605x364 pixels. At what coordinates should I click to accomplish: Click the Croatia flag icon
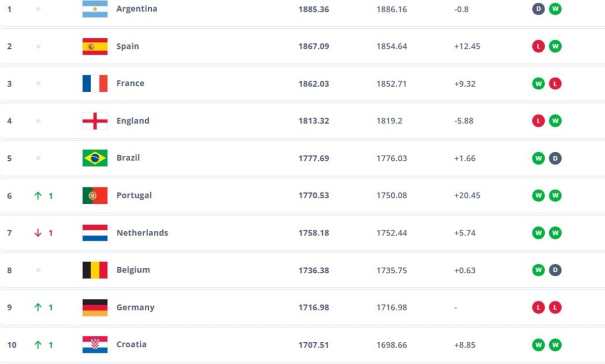point(95,345)
